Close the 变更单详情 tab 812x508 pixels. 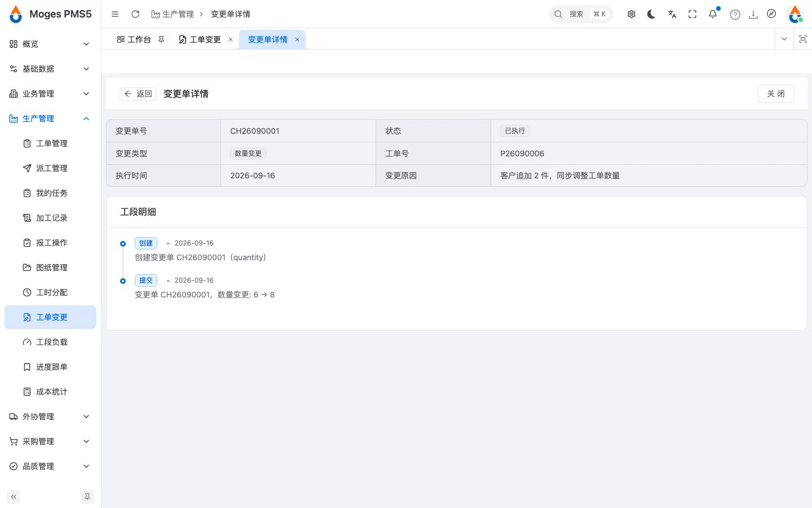click(297, 40)
